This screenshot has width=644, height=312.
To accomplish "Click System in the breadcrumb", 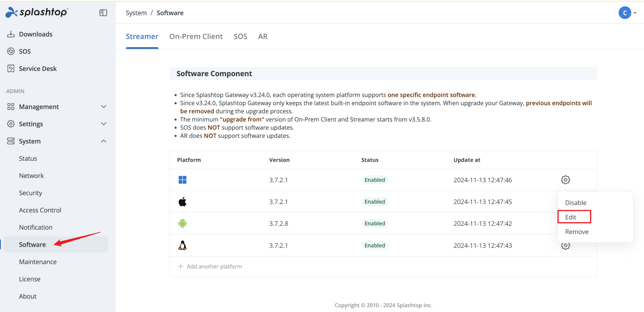I will (x=136, y=13).
